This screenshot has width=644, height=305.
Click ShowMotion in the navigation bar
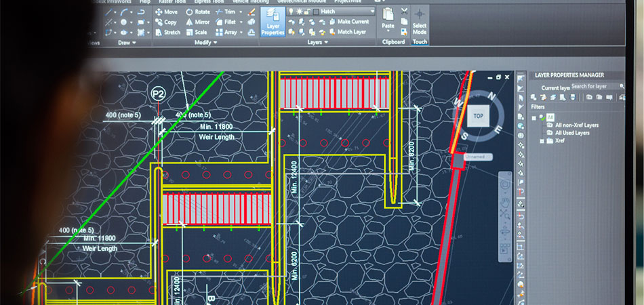click(505, 249)
